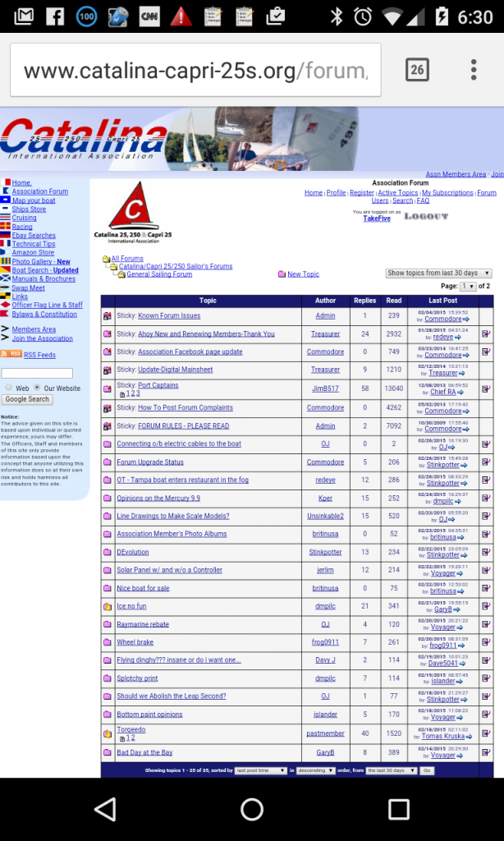Image resolution: width=504 pixels, height=841 pixels.
Task: Expand the Show topics from last 30 days dropdown
Action: tap(438, 273)
